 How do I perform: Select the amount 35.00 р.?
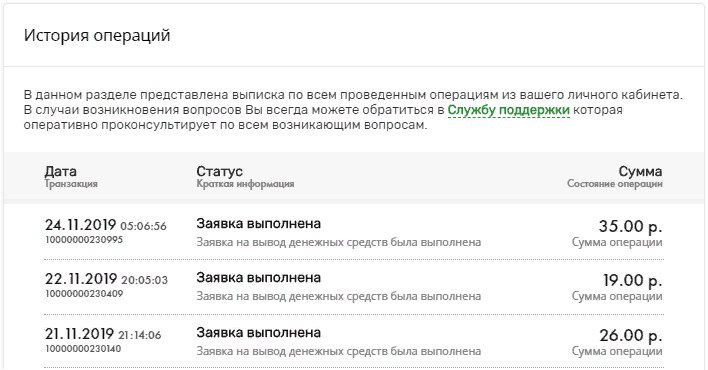click(630, 226)
